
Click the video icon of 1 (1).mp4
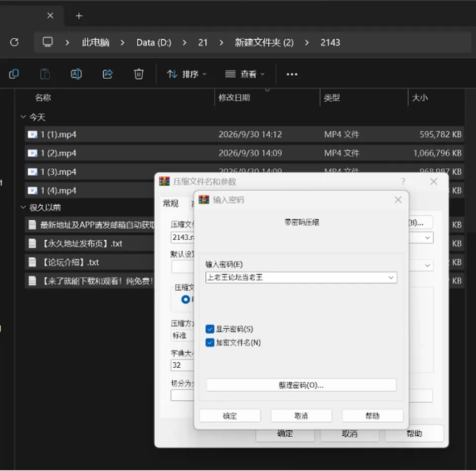pos(33,135)
